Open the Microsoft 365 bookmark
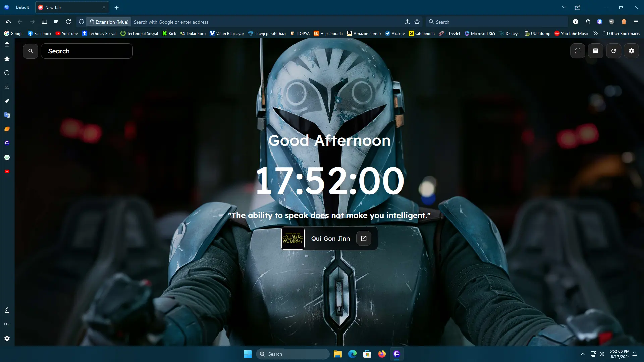Image resolution: width=644 pixels, height=362 pixels. pyautogui.click(x=480, y=33)
